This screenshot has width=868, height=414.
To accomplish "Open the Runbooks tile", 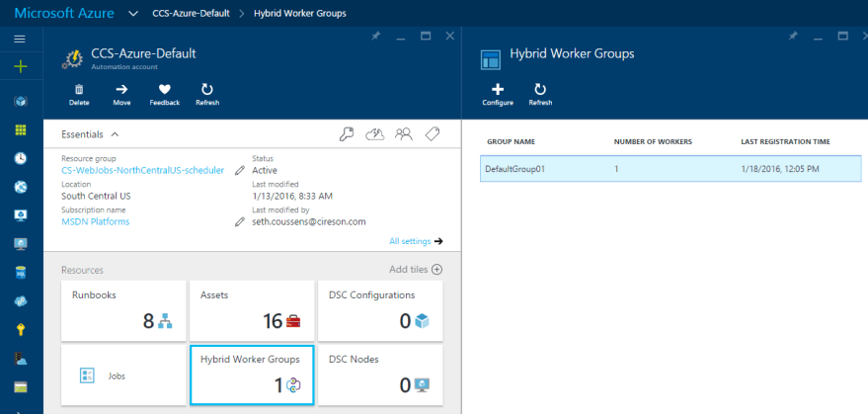I will 123,309.
